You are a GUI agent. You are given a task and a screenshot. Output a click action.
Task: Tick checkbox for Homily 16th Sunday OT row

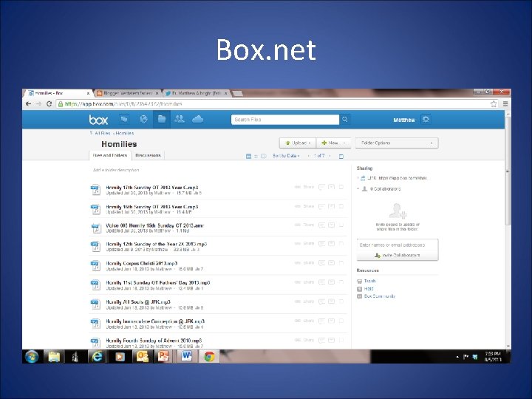tap(341, 206)
